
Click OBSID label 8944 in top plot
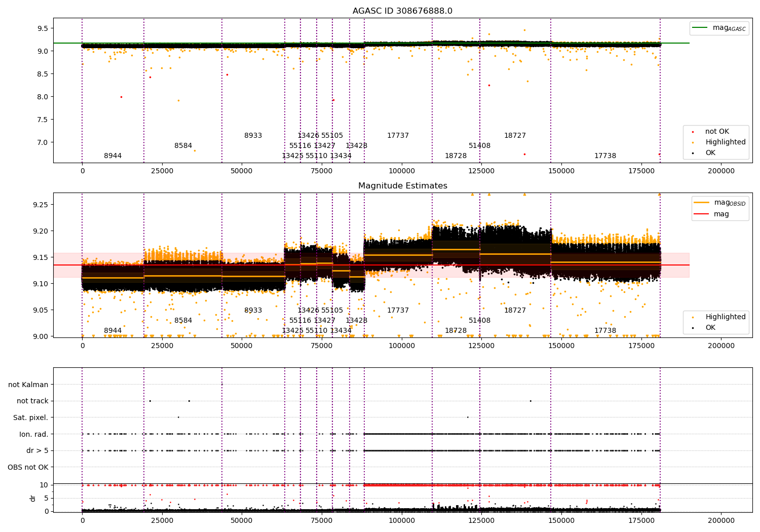pyautogui.click(x=112, y=156)
